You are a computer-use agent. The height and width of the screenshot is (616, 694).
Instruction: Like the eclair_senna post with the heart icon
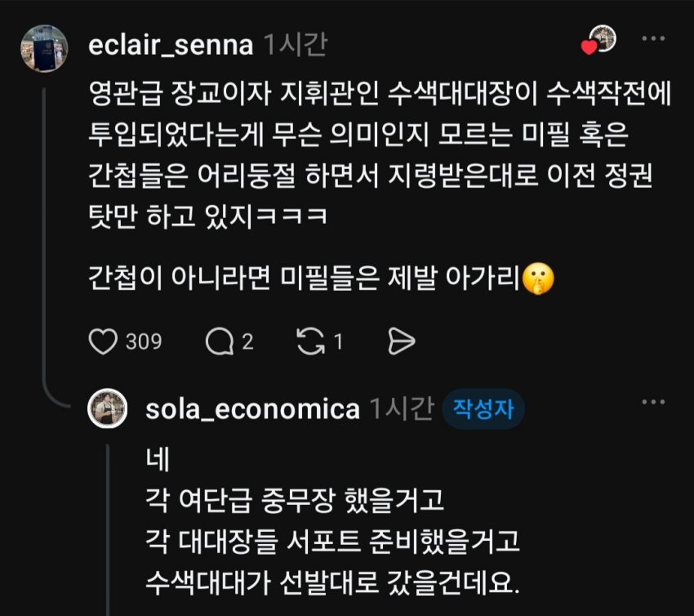(103, 341)
